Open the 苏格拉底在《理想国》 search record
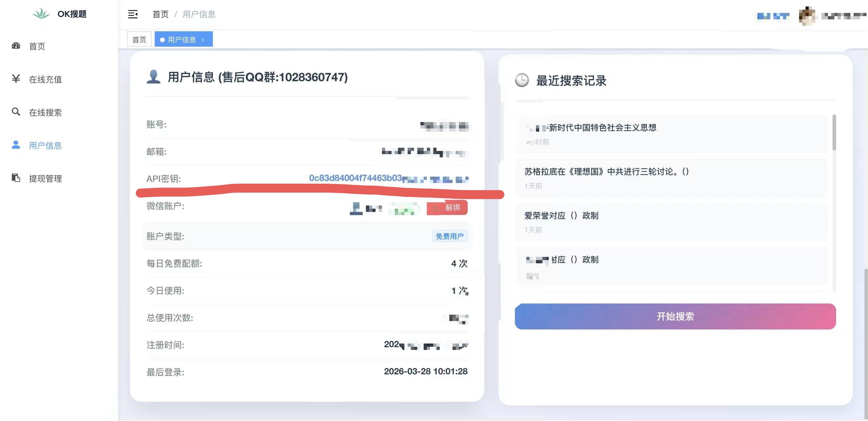 tap(606, 172)
